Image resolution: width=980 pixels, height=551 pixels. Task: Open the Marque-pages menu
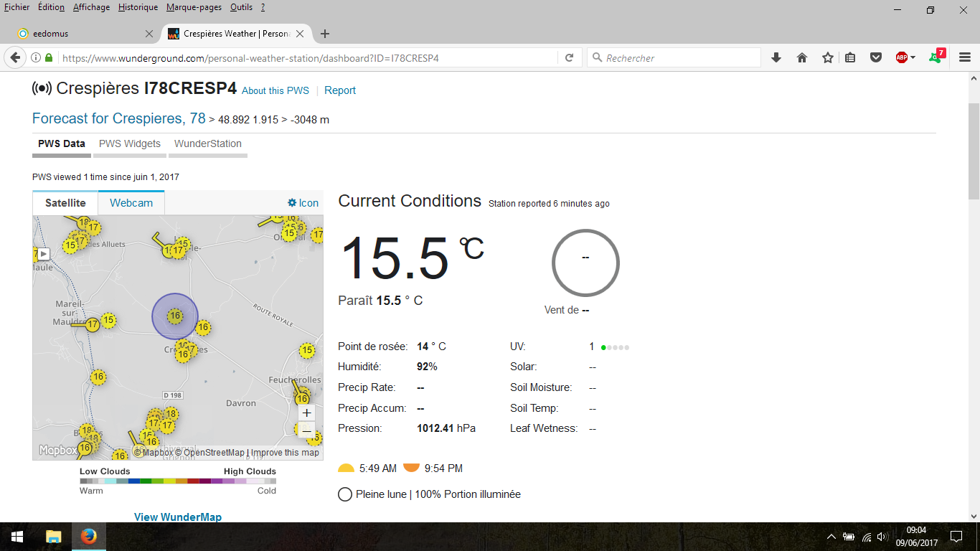click(194, 7)
